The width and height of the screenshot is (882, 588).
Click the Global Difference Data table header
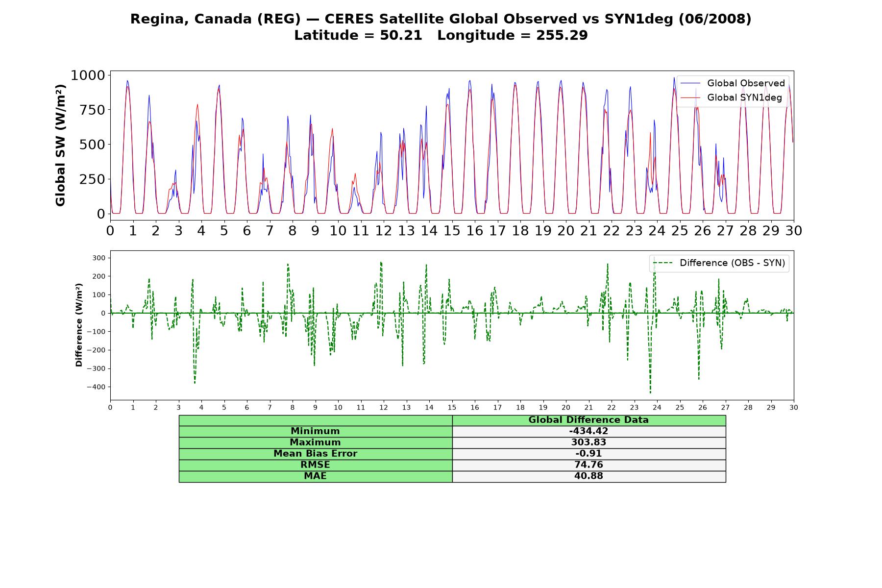[x=589, y=420]
